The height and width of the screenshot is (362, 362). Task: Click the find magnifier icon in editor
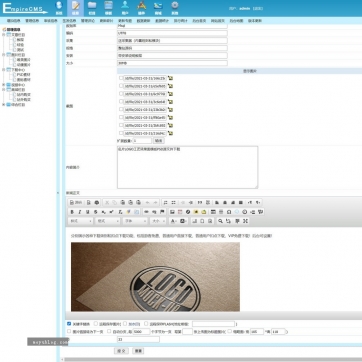point(220,221)
